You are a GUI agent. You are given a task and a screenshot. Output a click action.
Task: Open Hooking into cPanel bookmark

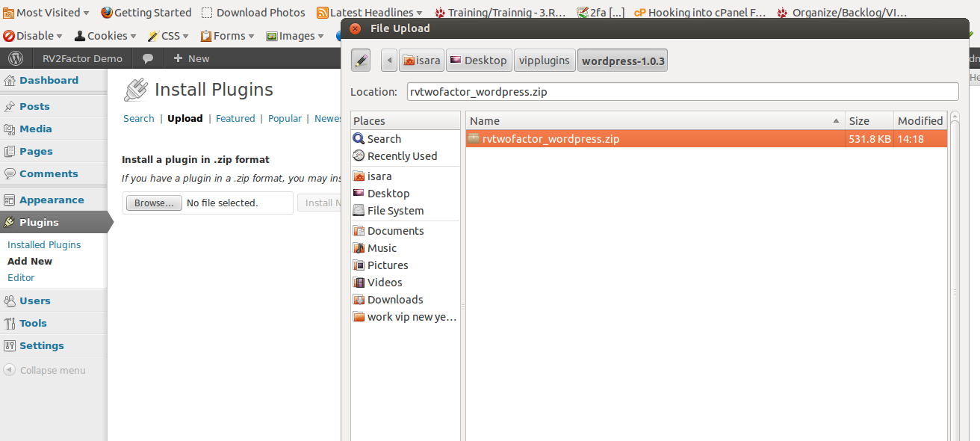point(700,12)
